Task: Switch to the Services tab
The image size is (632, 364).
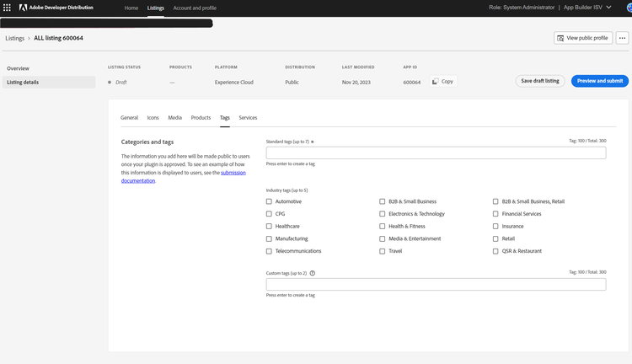Action: (248, 118)
